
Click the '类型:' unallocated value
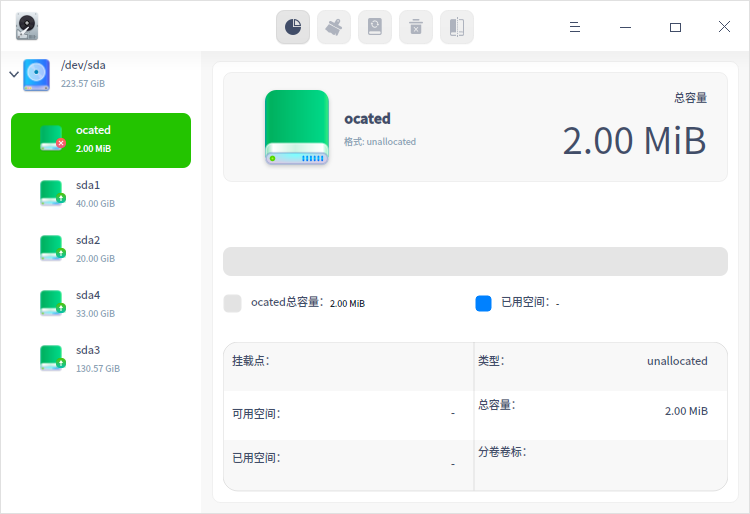coord(677,361)
